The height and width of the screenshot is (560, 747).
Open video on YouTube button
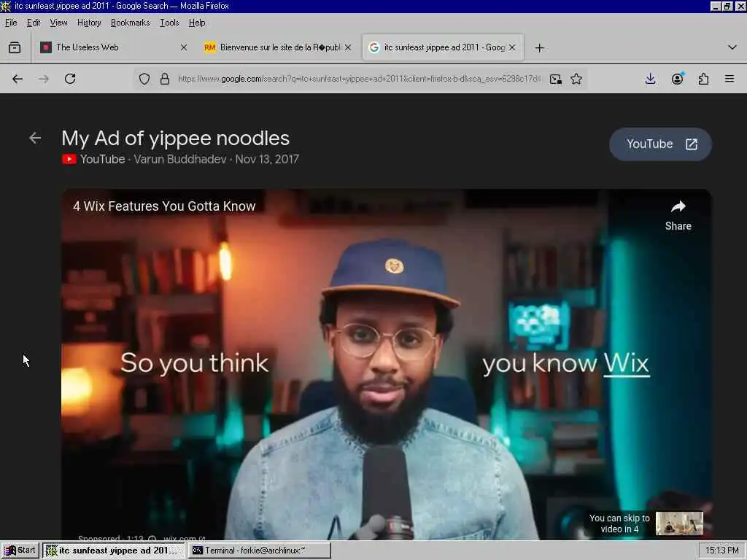[x=660, y=144]
